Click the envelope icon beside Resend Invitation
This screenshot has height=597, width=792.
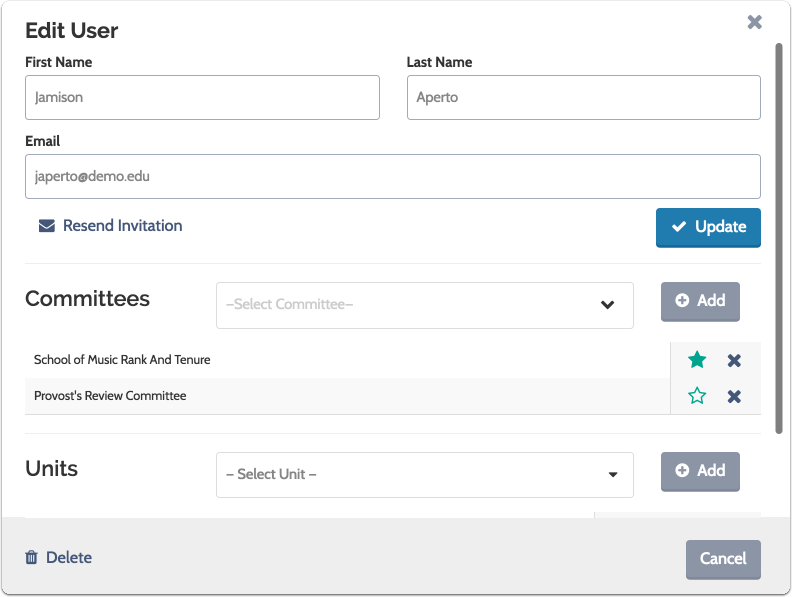tap(47, 226)
